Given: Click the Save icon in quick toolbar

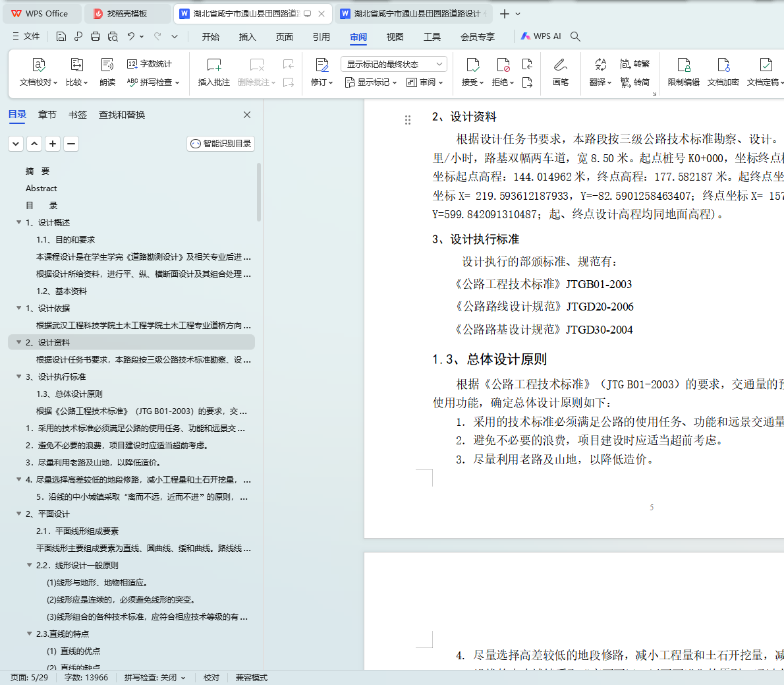Looking at the screenshot, I should click(61, 36).
